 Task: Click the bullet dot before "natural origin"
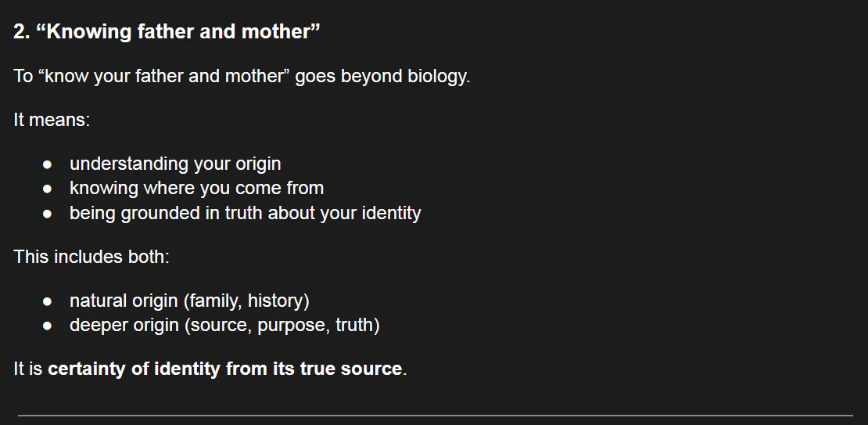coord(48,301)
